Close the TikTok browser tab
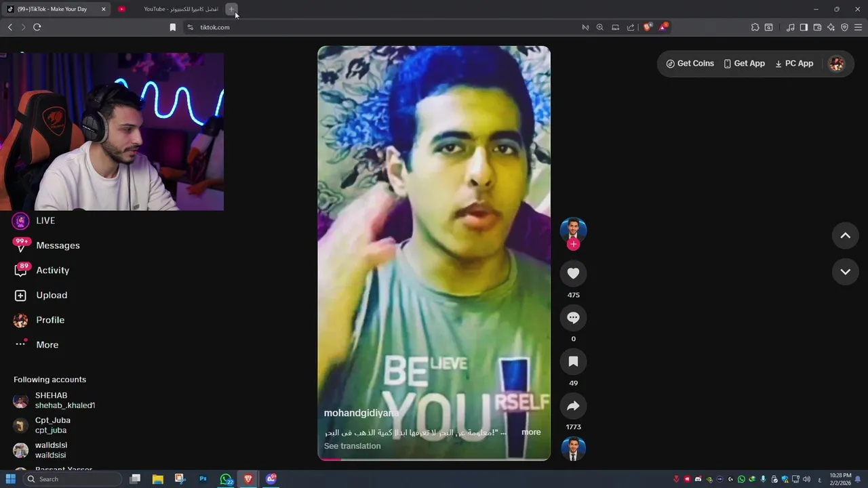 point(104,9)
